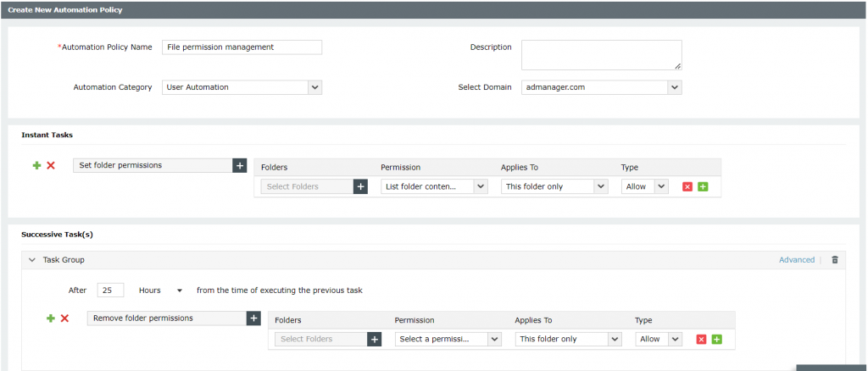Delete the Task Group using trash icon
Image resolution: width=868 pixels, height=371 pixels.
834,260
